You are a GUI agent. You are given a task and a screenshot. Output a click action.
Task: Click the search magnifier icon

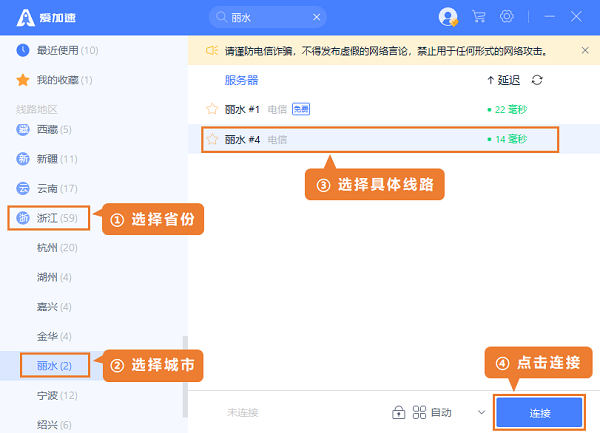[221, 17]
